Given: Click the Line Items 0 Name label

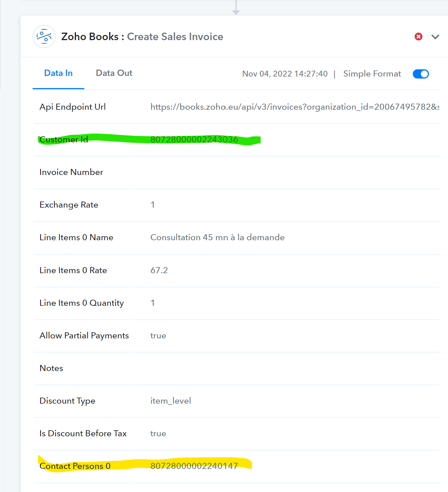Looking at the screenshot, I should coord(76,237).
